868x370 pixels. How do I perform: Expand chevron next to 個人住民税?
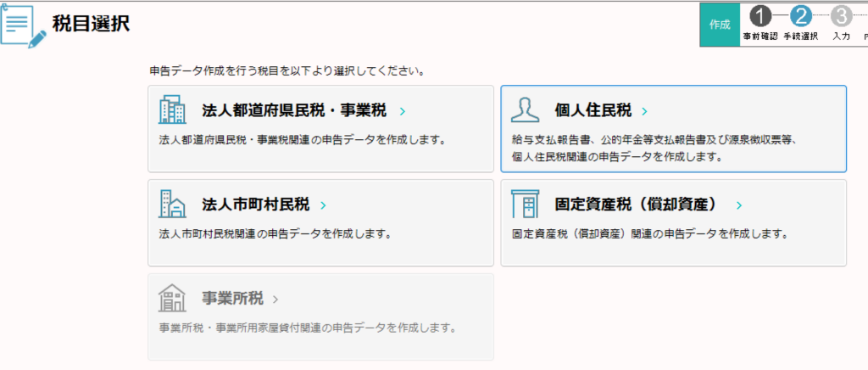tap(644, 111)
